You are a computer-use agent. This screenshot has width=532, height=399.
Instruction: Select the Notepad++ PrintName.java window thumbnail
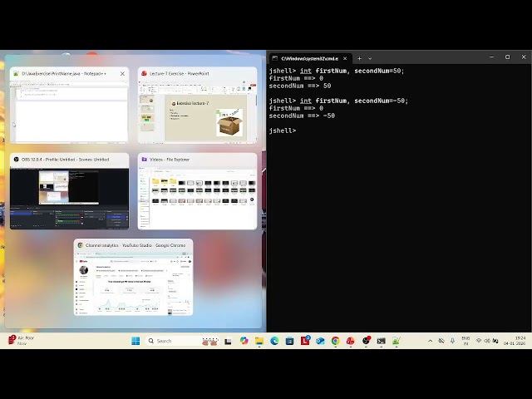click(x=69, y=106)
